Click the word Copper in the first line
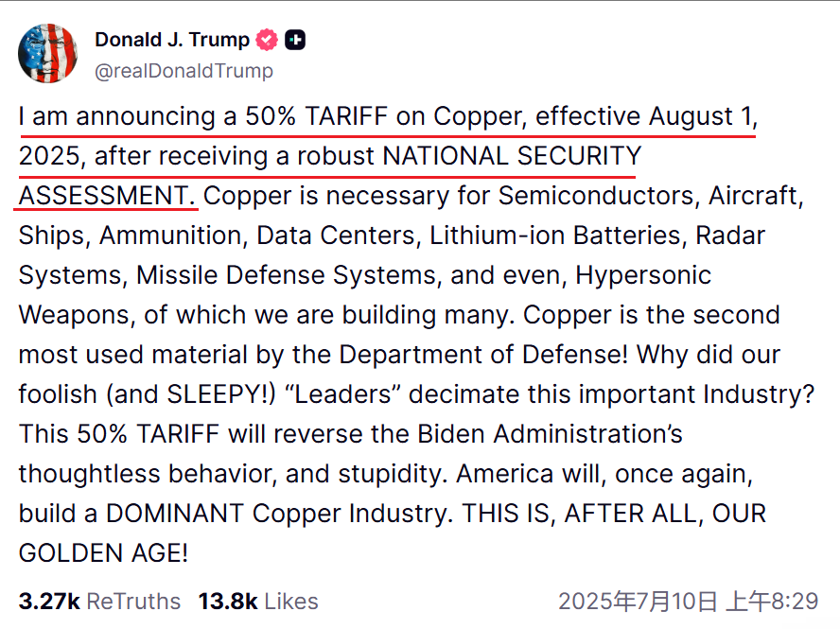 (480, 116)
